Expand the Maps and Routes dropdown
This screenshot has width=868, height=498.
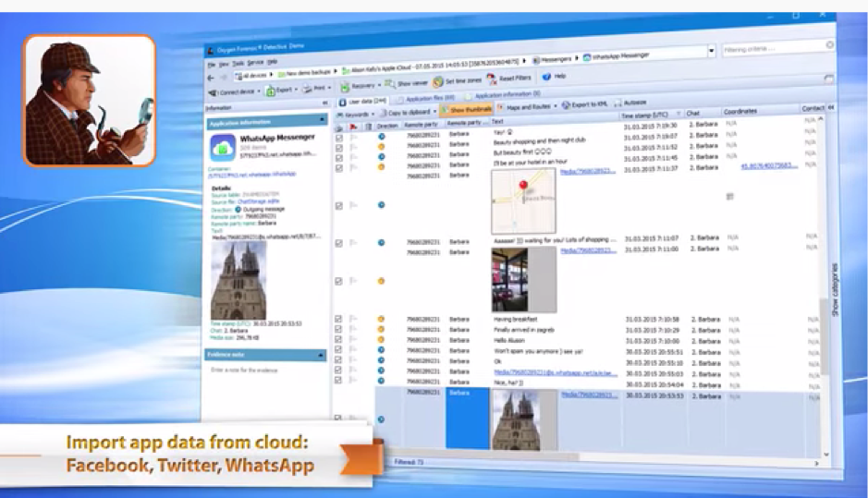[x=553, y=107]
